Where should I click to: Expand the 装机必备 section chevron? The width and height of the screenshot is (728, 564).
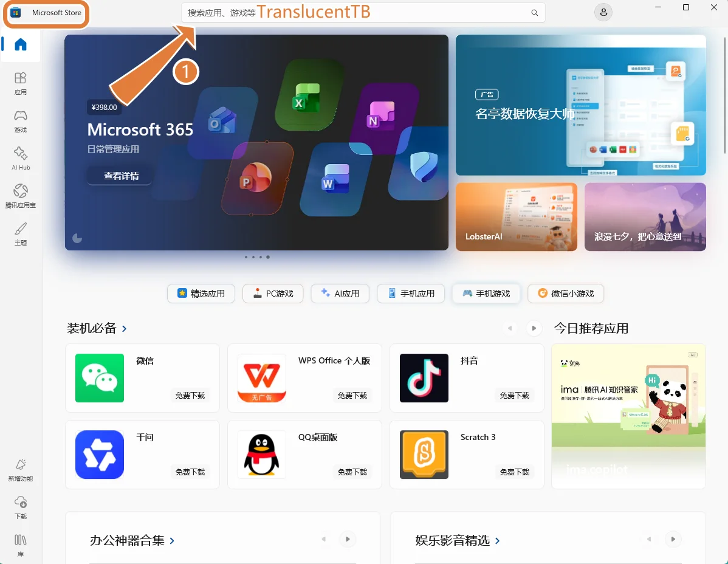(124, 329)
